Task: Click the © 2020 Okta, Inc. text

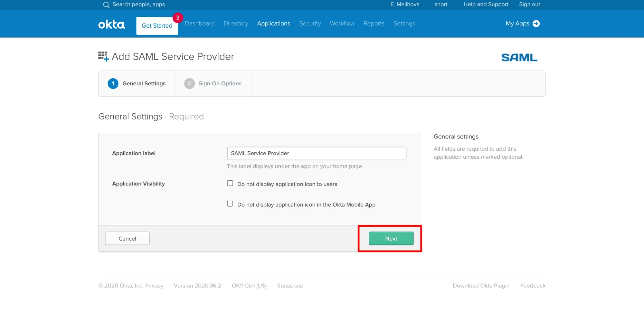Action: tap(121, 286)
